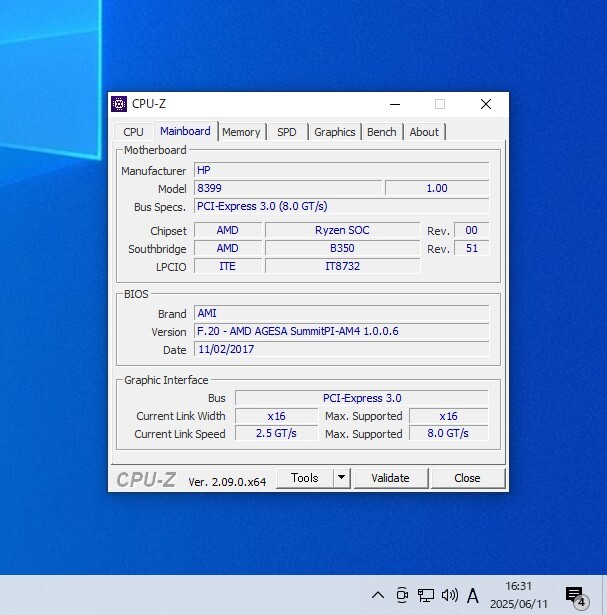This screenshot has height=615, width=607.
Task: Open the Memory tab
Action: 241,132
